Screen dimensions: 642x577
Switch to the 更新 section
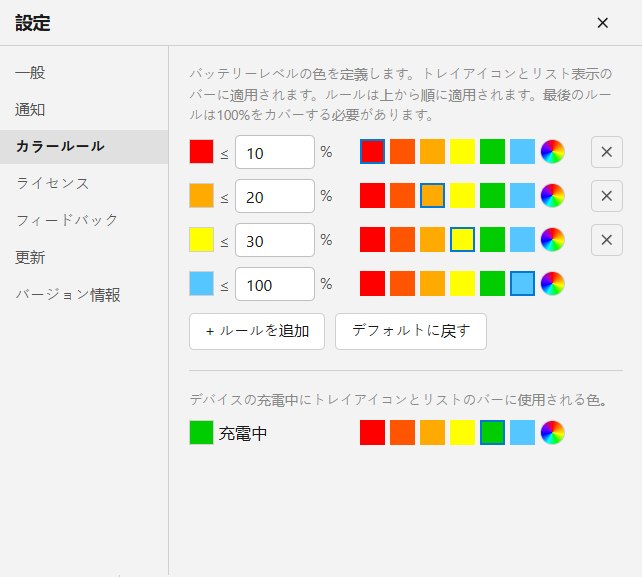point(84,258)
